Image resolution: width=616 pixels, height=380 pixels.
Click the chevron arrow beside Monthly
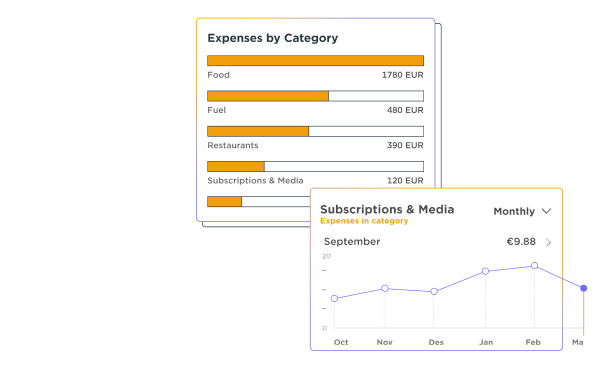tap(546, 211)
